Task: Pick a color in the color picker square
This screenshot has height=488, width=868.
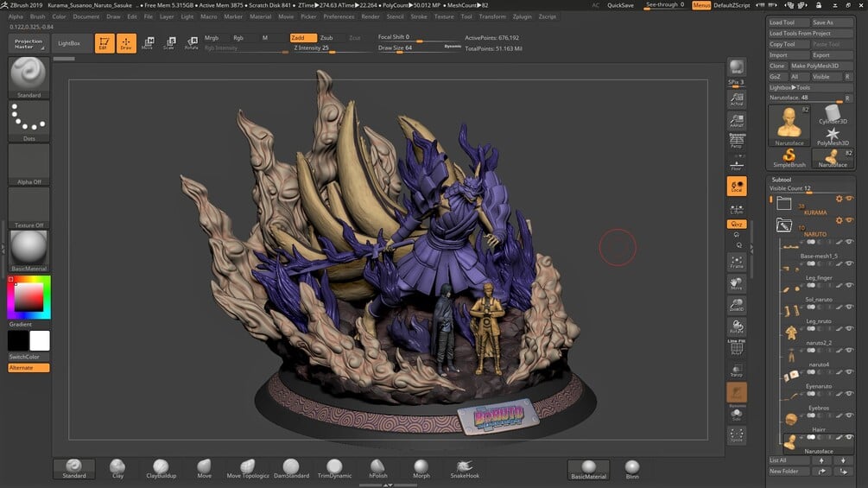Action: click(x=29, y=296)
